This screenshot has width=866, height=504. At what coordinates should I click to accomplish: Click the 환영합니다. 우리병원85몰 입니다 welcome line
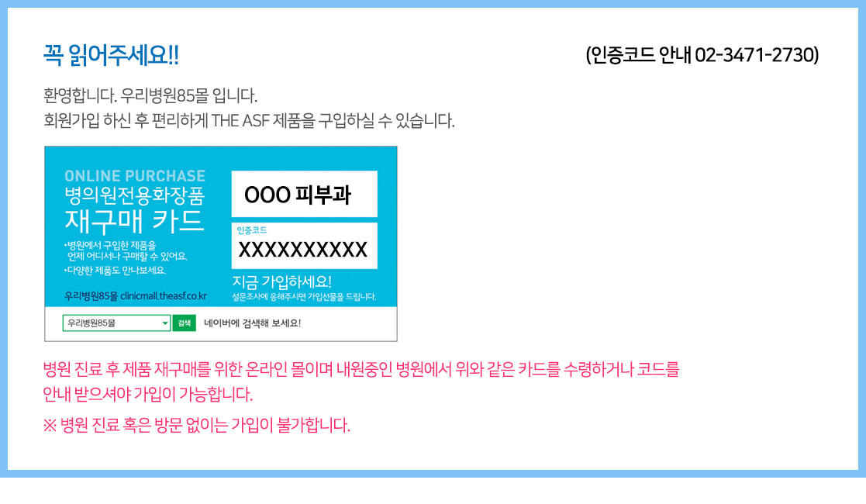(x=150, y=95)
